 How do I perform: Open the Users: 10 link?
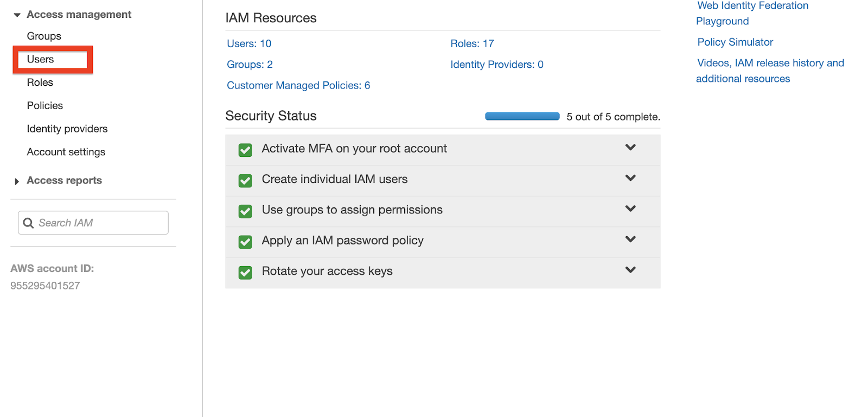pos(249,43)
